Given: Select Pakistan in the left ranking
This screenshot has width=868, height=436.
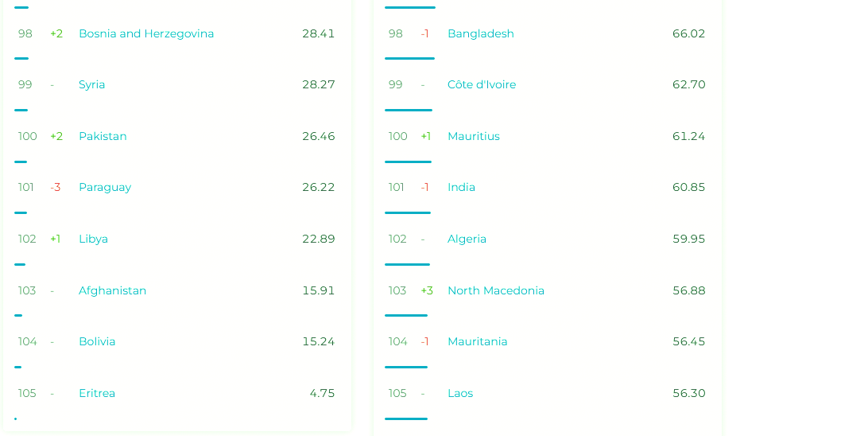Looking at the screenshot, I should click(103, 136).
